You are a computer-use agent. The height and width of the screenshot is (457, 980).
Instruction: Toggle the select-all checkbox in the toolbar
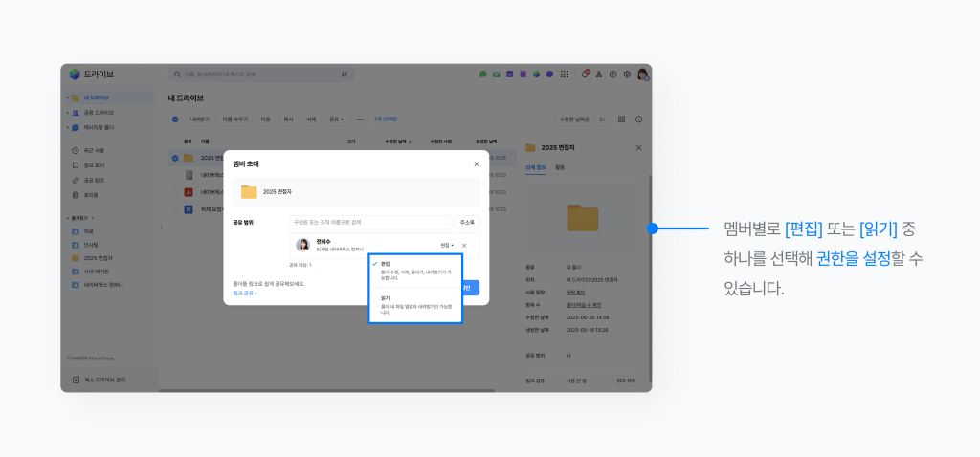coord(174,120)
